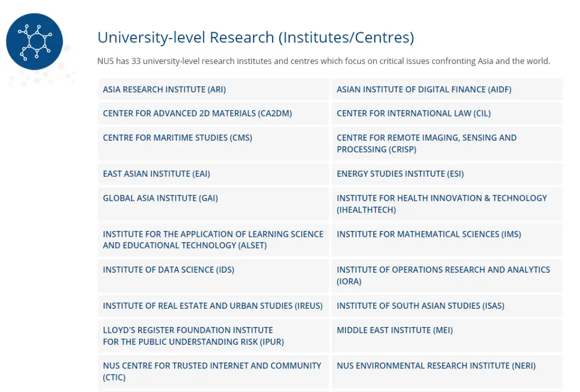Image resolution: width=580 pixels, height=392 pixels.
Task: Select Global Asia Institute (GAI)
Action: coord(160,198)
